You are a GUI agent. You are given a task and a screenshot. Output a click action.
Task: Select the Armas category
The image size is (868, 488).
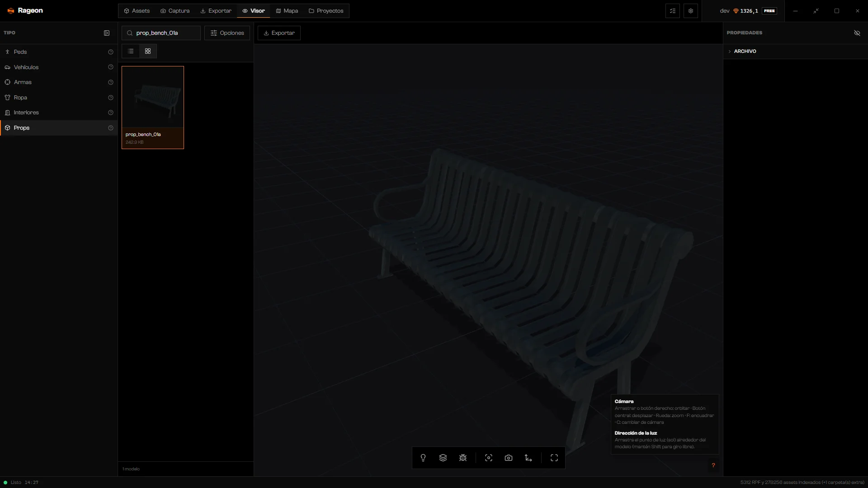click(x=59, y=82)
